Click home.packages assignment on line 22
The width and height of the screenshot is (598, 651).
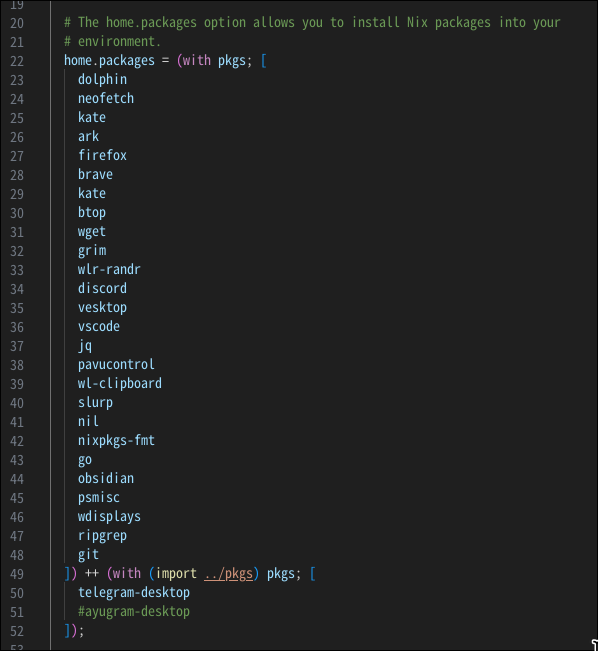click(x=109, y=61)
